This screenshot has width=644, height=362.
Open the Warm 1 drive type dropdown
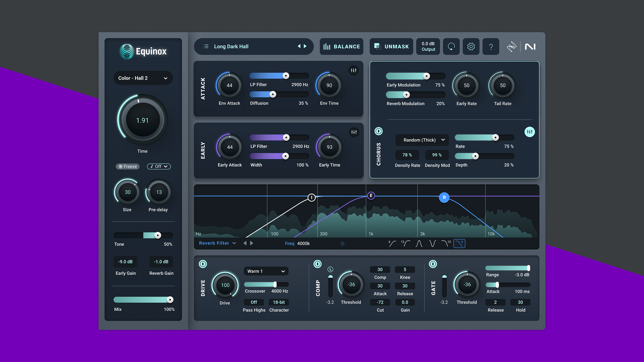point(266,271)
